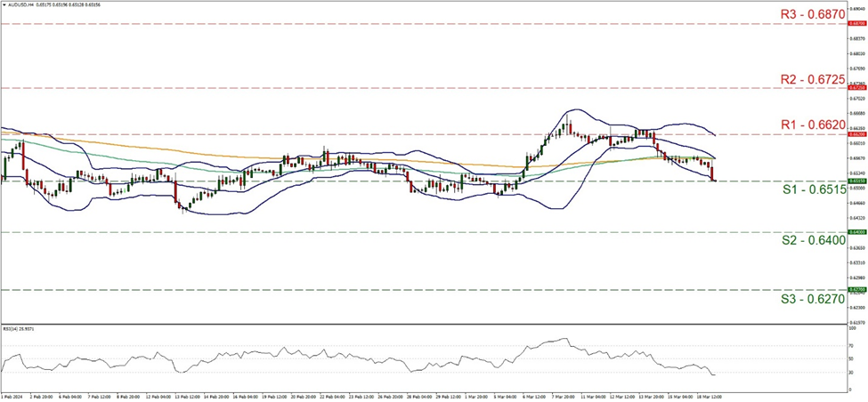Click the small triangle before AUDUSD,H4 title
This screenshot has height=402, width=868.
4,4
